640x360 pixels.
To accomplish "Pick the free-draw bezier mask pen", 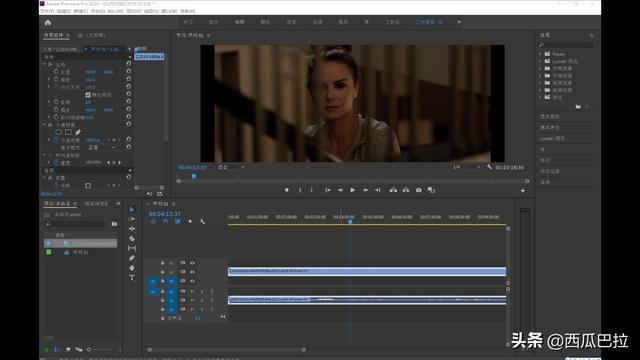I will 78,132.
